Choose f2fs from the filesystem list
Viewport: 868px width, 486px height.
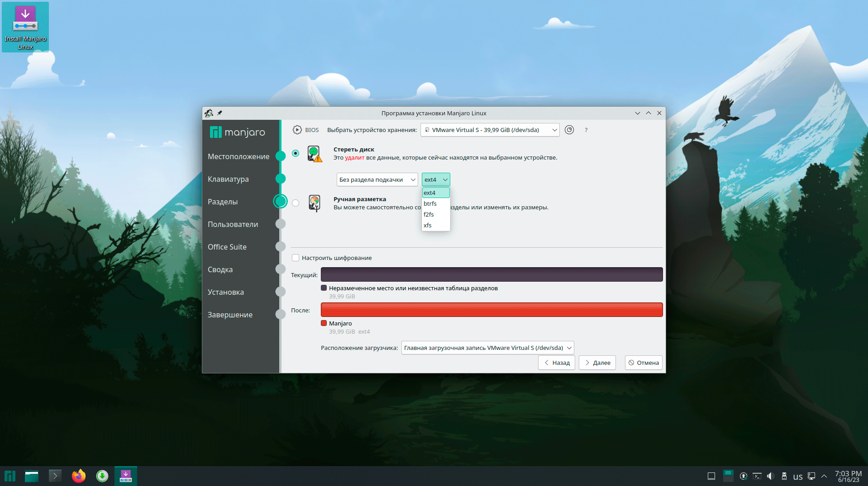pos(436,214)
